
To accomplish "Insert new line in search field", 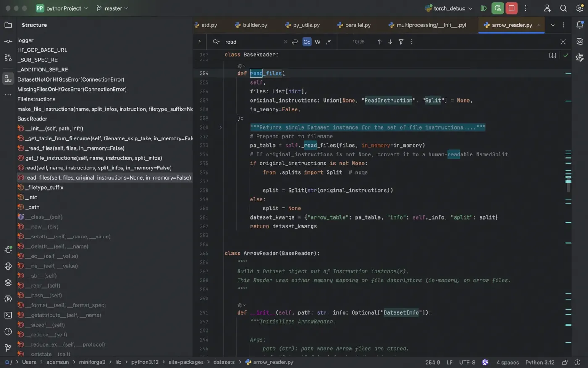I will (x=295, y=42).
